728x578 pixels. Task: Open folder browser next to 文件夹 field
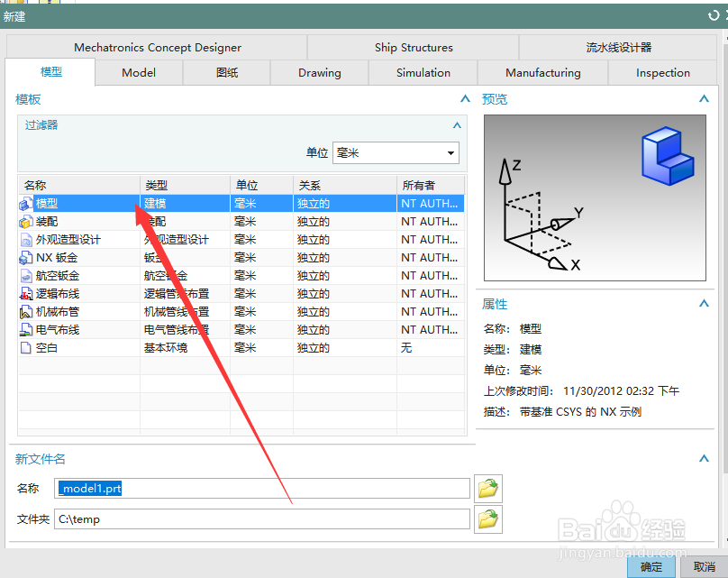(487, 518)
